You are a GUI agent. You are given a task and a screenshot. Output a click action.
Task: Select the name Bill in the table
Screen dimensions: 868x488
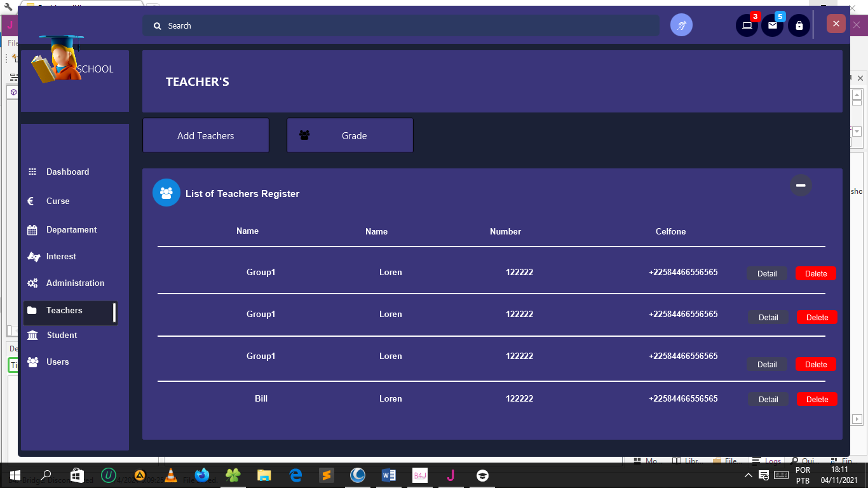pos(261,398)
